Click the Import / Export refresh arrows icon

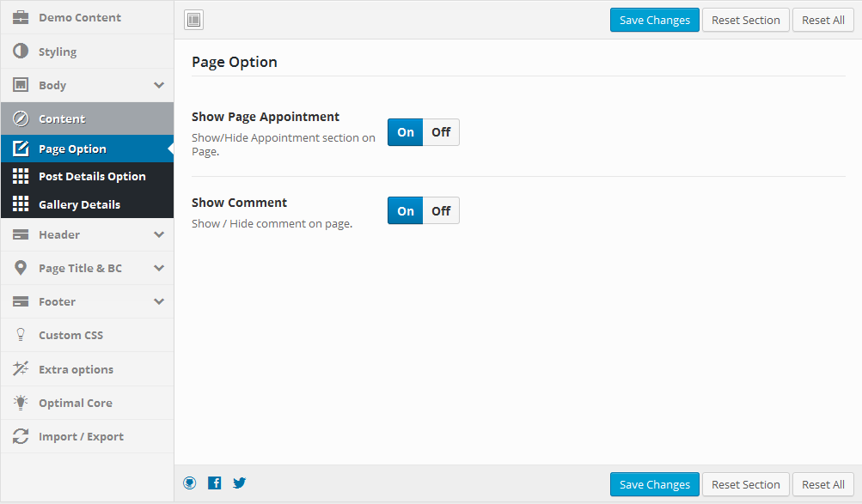pyautogui.click(x=21, y=436)
